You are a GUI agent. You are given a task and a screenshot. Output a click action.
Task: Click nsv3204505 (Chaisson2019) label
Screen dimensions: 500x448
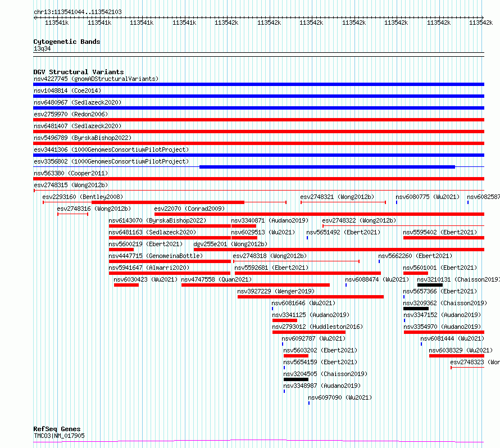(x=325, y=374)
